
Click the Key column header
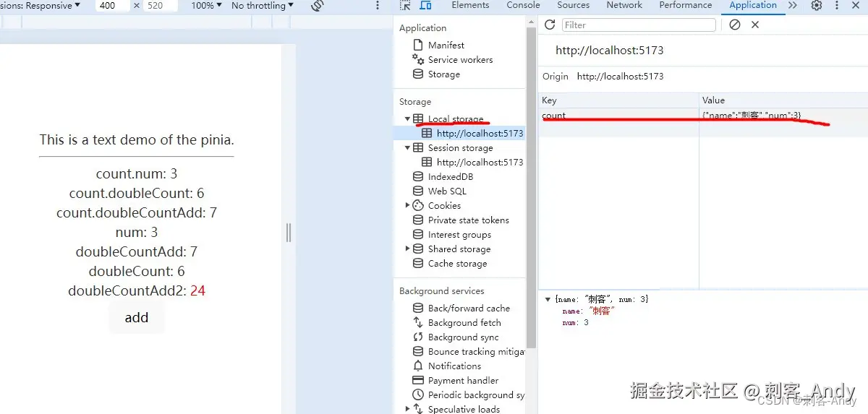point(618,100)
